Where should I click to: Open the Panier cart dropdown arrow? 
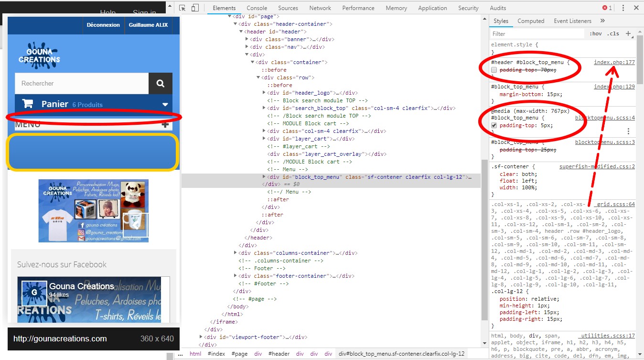pos(165,105)
